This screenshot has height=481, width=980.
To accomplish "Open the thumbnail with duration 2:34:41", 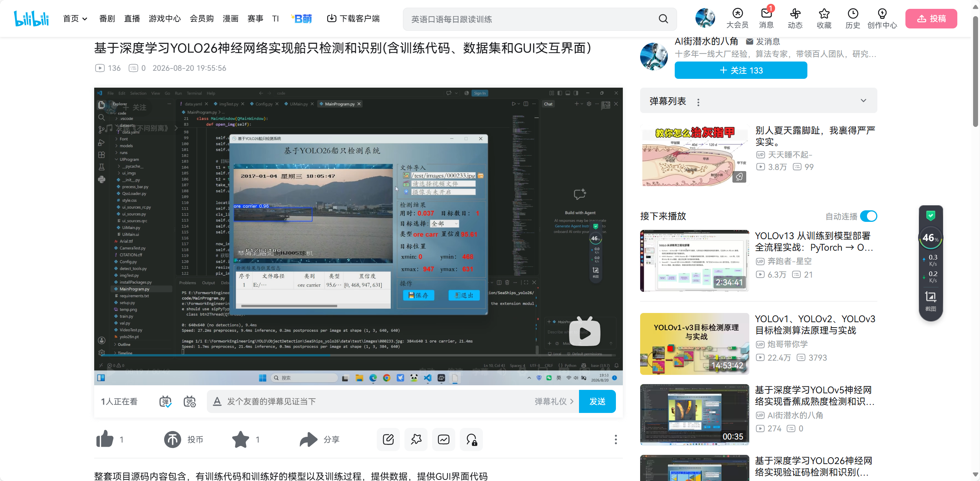I will pos(694,261).
